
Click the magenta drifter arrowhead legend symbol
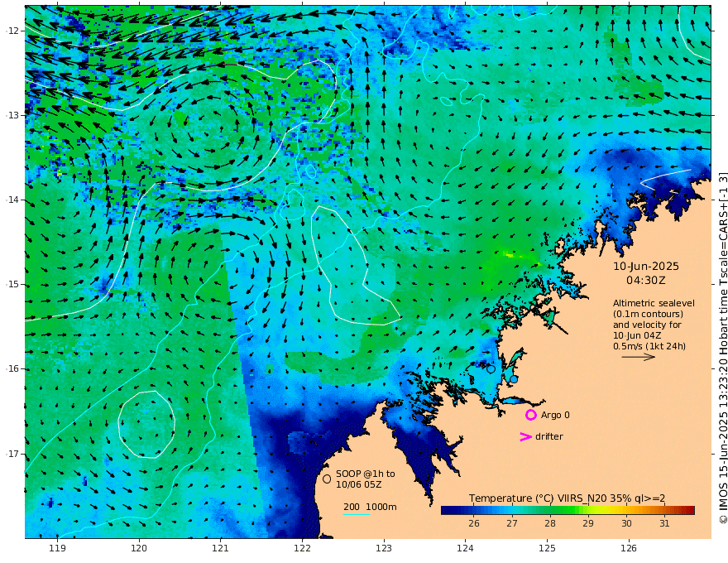pos(525,436)
